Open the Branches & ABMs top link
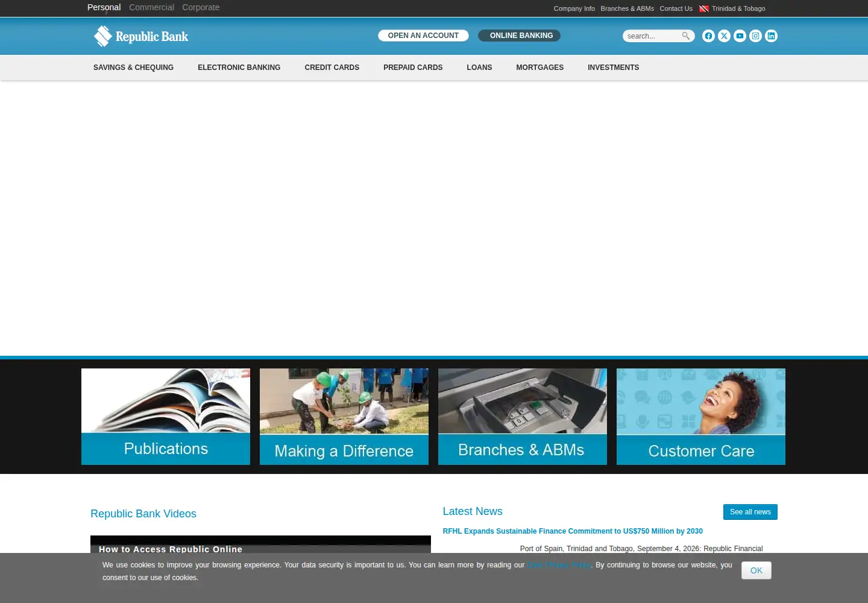 coord(627,8)
